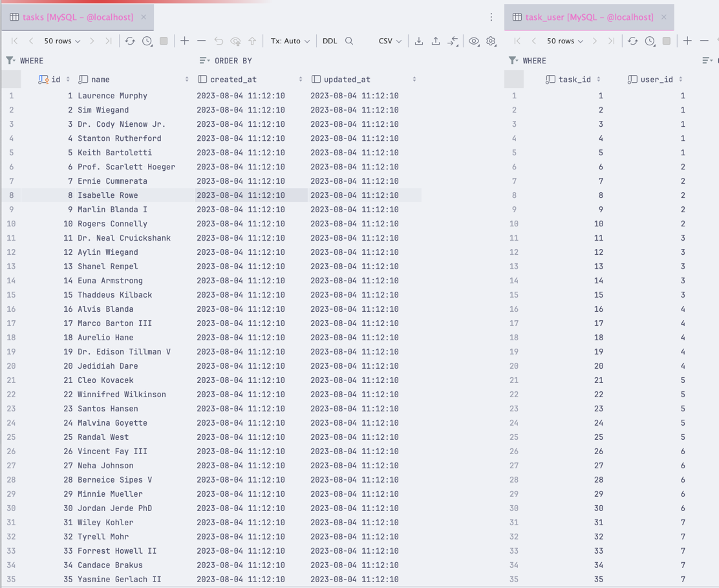
Task: Open the Tx: Auto transaction dropdown
Action: point(290,41)
